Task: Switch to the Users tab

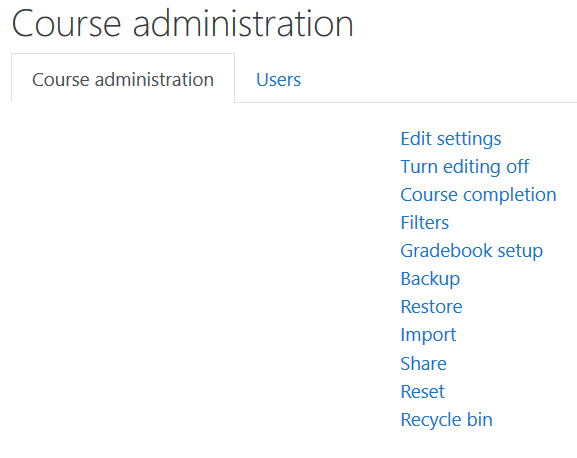Action: 278,79
